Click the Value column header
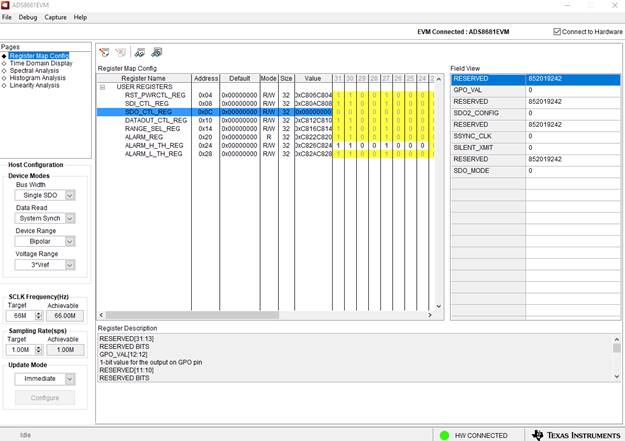Image resolution: width=625 pixels, height=441 pixels. [x=313, y=79]
